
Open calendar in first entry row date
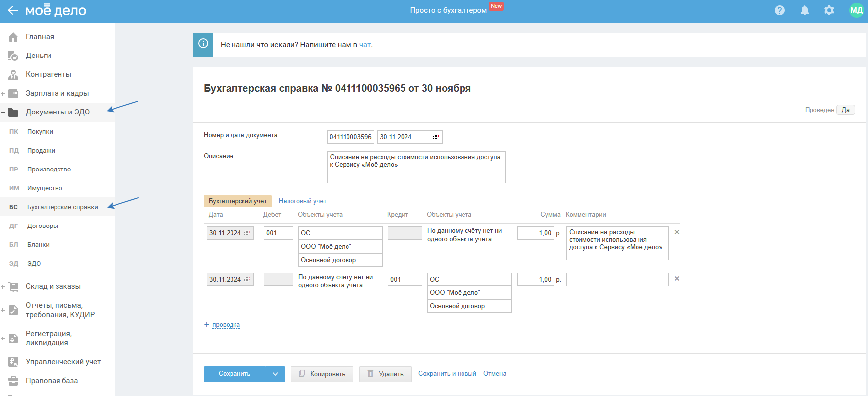pos(247,233)
